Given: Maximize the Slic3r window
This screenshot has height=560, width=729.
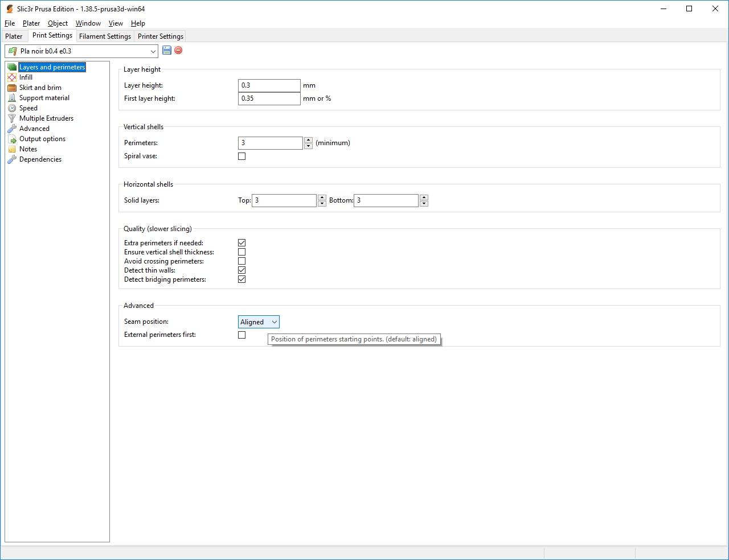Looking at the screenshot, I should pyautogui.click(x=689, y=9).
